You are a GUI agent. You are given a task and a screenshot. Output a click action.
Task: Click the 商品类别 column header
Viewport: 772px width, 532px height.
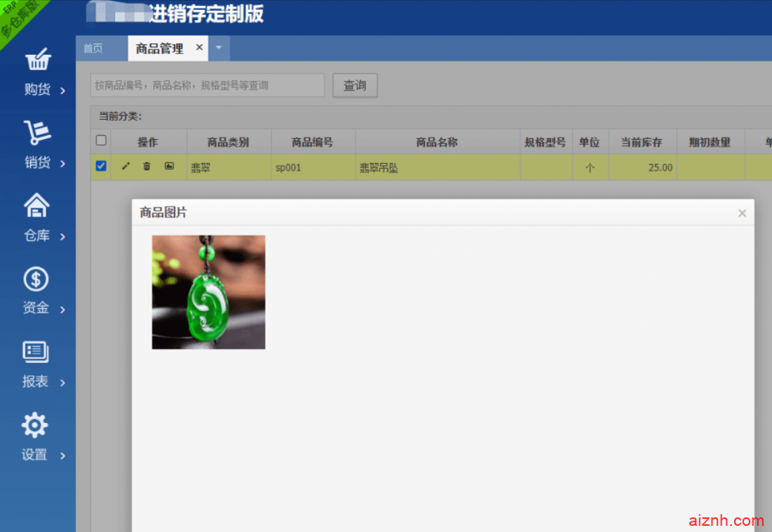228,142
